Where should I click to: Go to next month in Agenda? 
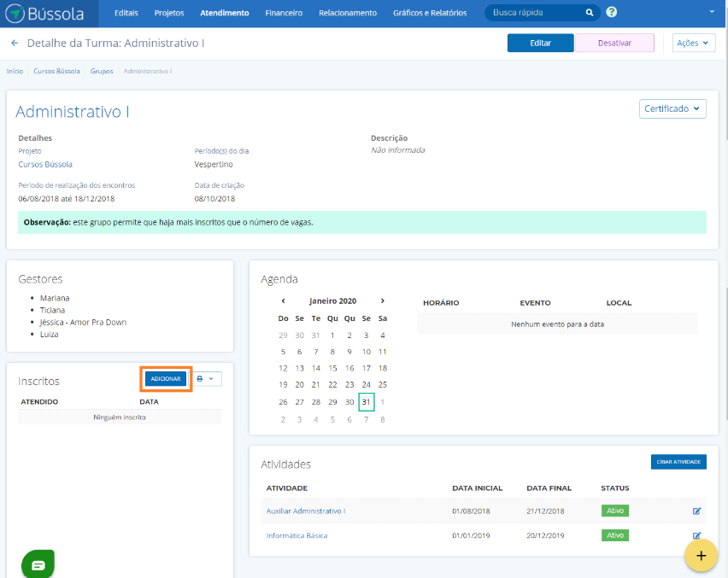(383, 301)
